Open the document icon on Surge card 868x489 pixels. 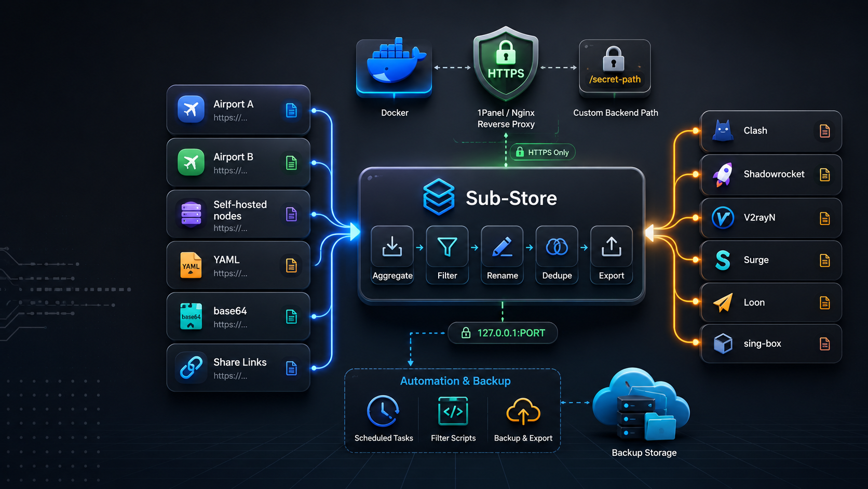[x=824, y=260]
